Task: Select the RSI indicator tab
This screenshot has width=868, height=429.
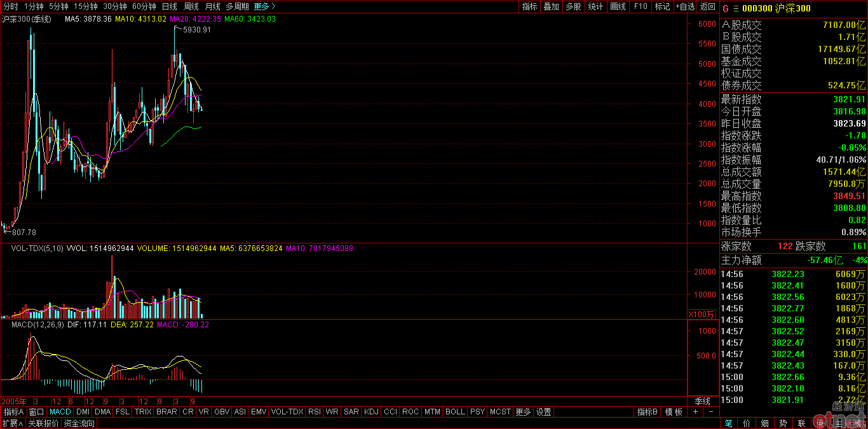Action: (x=314, y=412)
